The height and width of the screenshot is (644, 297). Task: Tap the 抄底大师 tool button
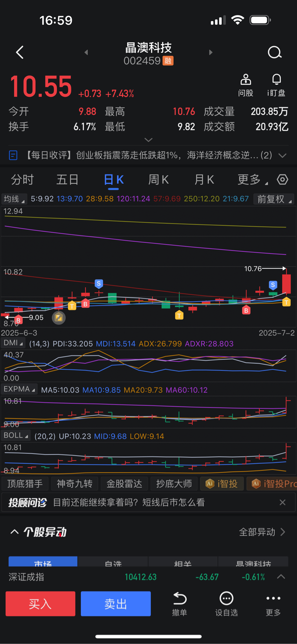[x=174, y=484]
